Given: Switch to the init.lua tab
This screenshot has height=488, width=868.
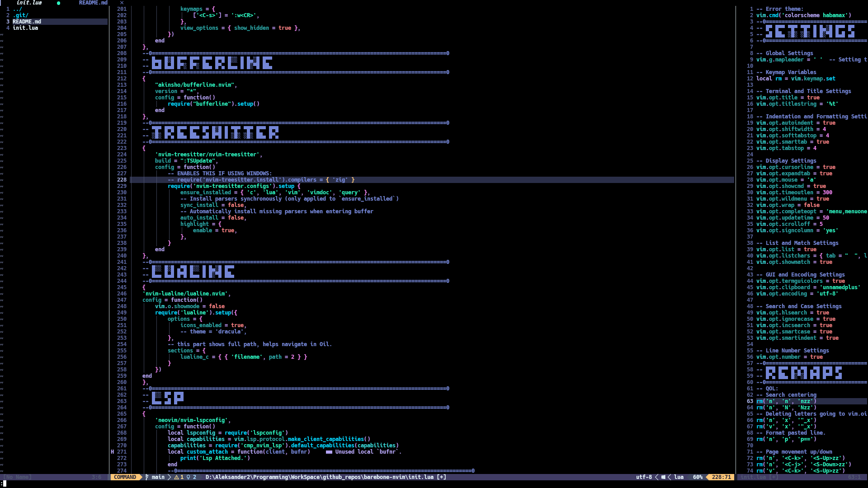Looking at the screenshot, I should pyautogui.click(x=29, y=3).
